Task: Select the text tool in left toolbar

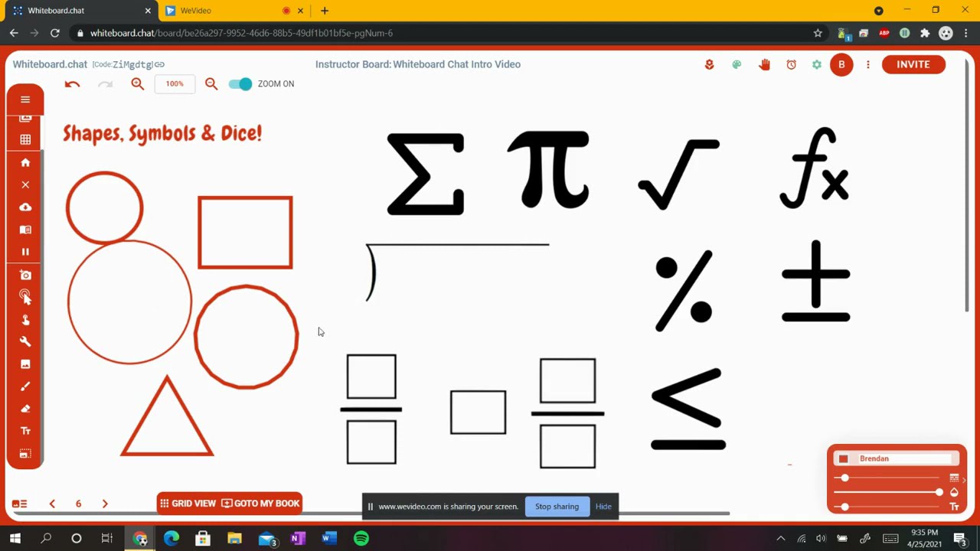Action: [25, 431]
